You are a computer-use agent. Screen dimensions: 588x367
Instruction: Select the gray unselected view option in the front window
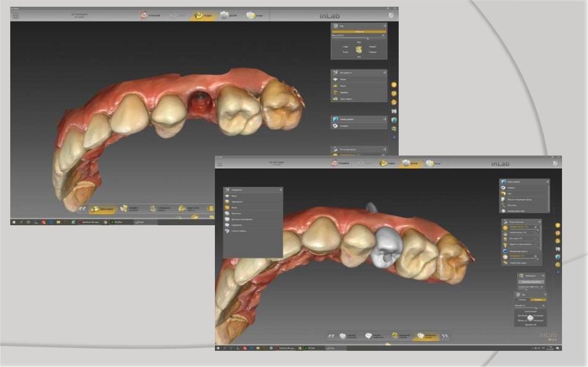pos(521,299)
